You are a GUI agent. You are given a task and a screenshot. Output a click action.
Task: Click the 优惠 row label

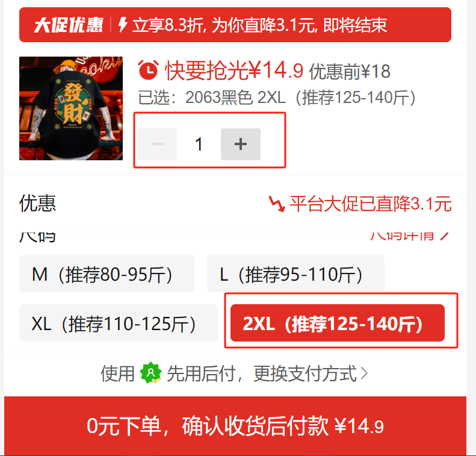(38, 203)
